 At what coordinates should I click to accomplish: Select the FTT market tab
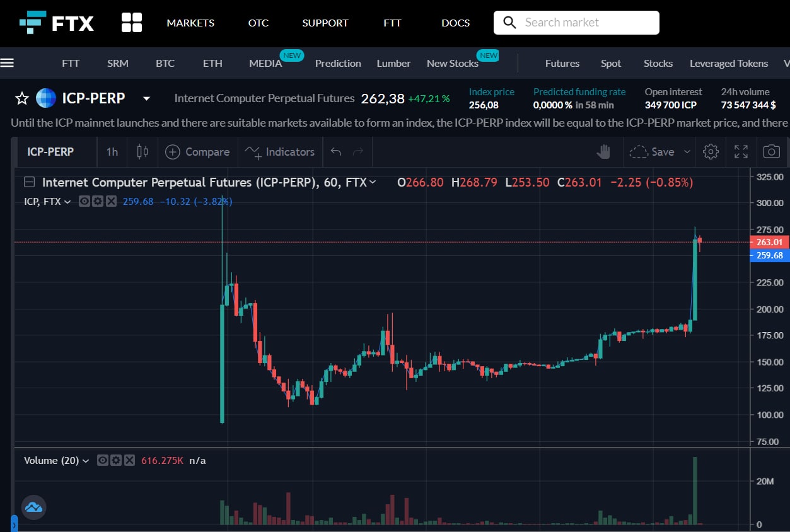tap(71, 63)
